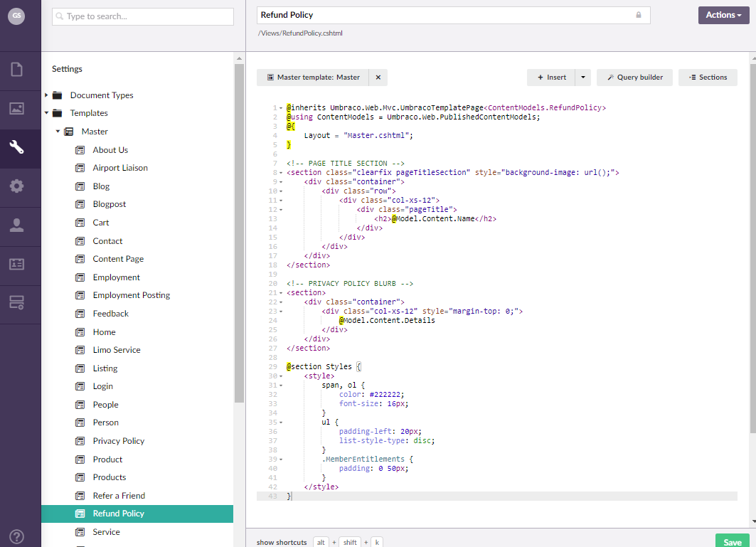Open the Help question mark icon
The height and width of the screenshot is (547, 756).
[x=16, y=536]
